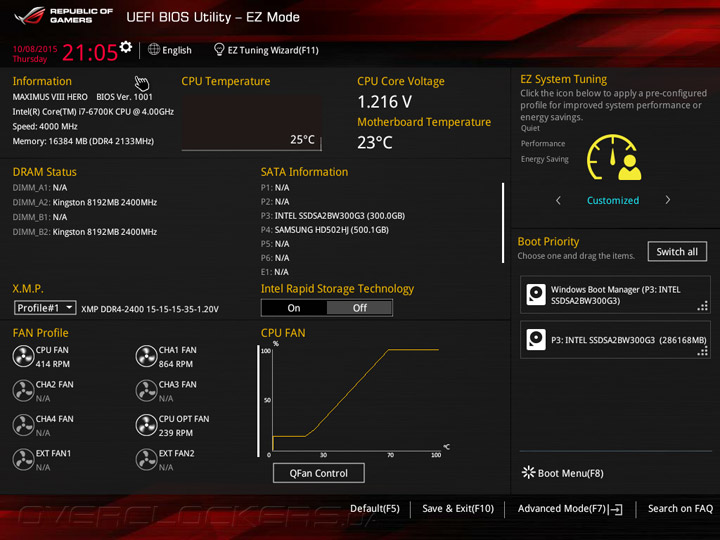
Task: Click the SATA Information scrollbar
Action: (503, 223)
